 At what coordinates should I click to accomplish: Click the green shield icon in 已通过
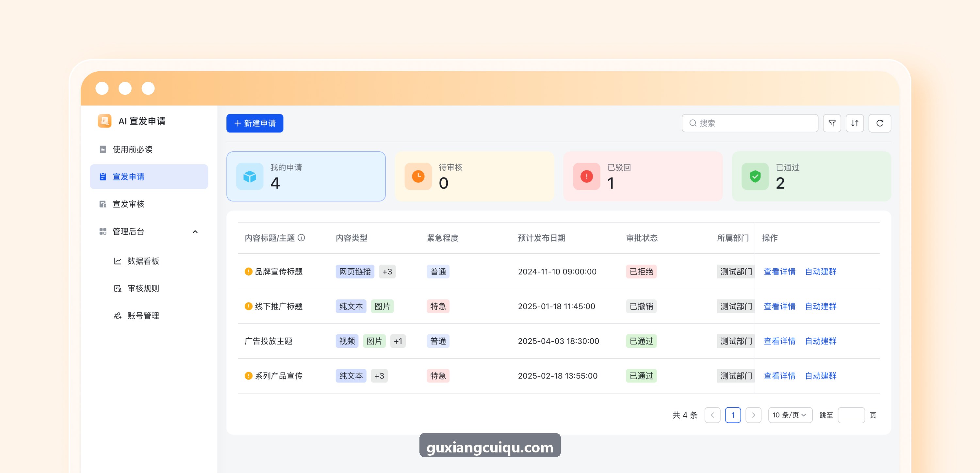755,176
